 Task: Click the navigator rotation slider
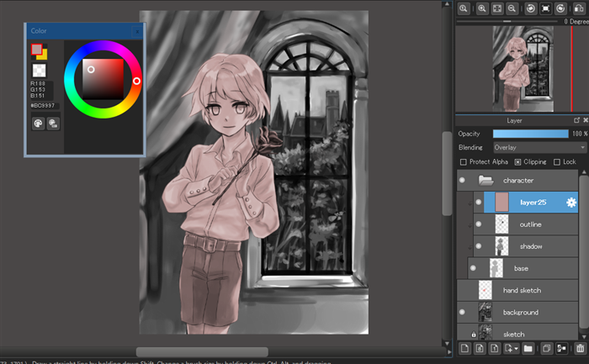(507, 21)
